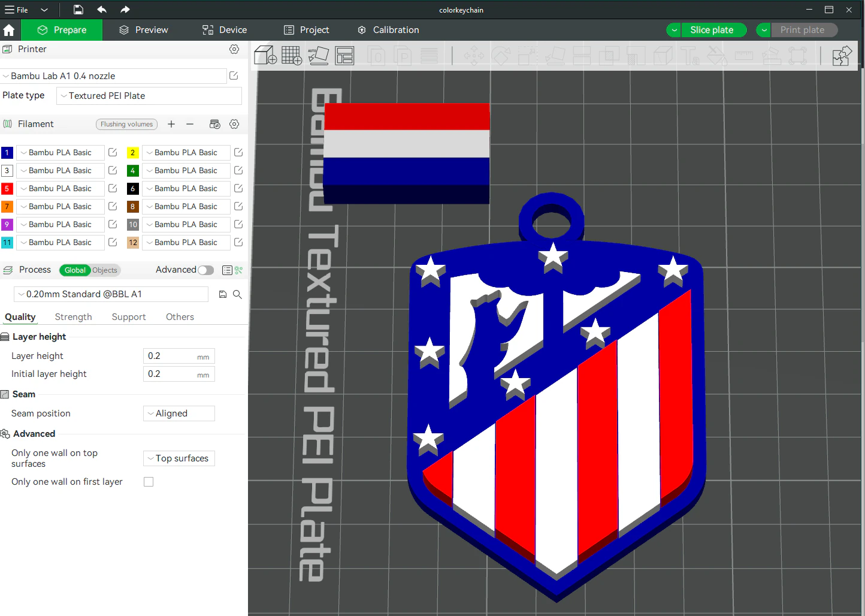Edit filament 2 preset icon
Image resolution: width=865 pixels, height=616 pixels.
pyautogui.click(x=238, y=153)
